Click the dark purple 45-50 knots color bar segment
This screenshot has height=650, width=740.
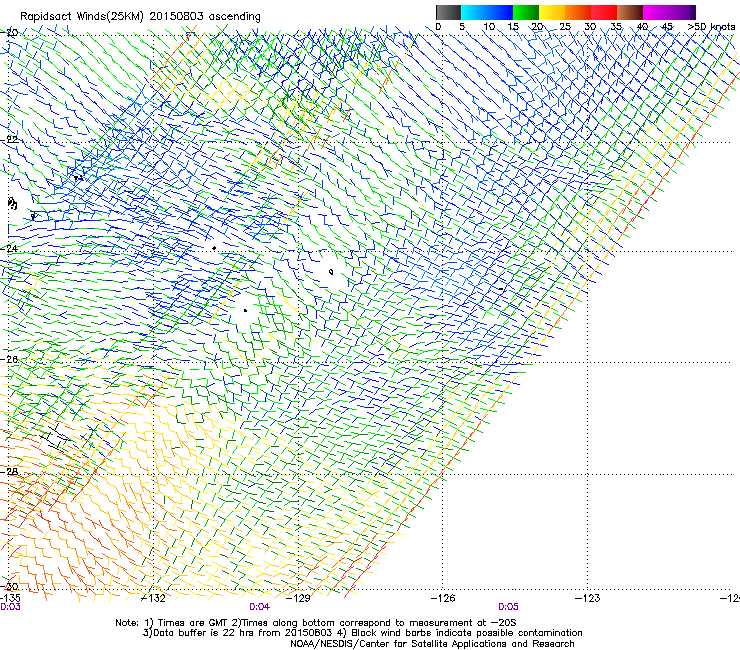[682, 12]
